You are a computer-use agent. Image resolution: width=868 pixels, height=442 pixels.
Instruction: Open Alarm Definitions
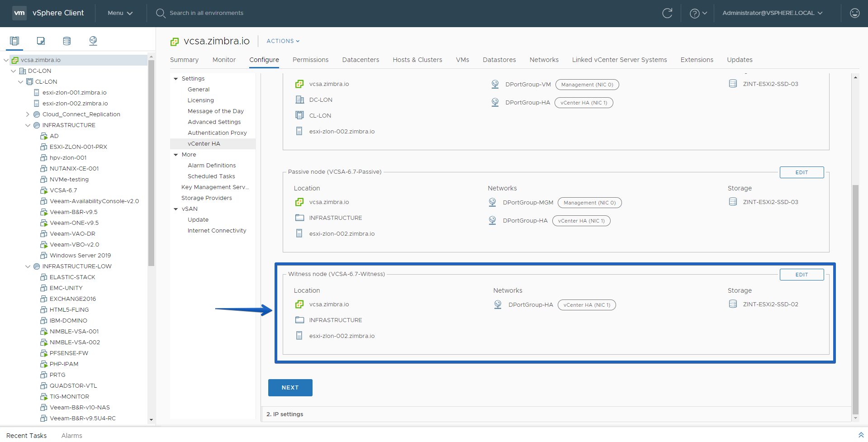(x=212, y=166)
